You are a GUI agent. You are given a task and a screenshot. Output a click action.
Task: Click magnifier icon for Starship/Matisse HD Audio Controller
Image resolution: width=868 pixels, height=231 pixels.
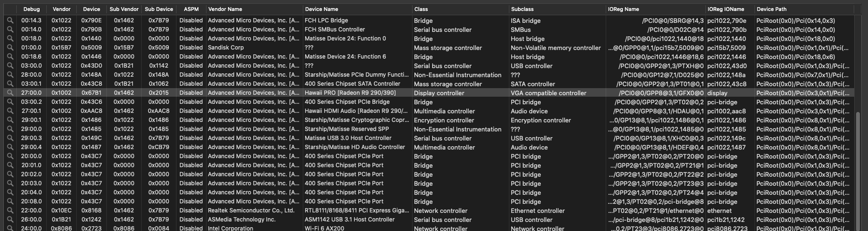(x=10, y=147)
